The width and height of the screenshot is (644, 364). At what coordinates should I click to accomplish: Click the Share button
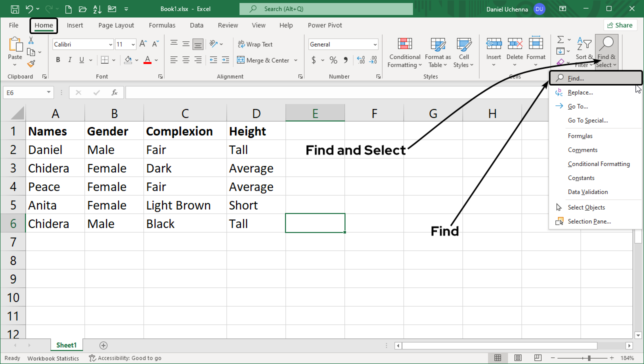click(x=620, y=25)
